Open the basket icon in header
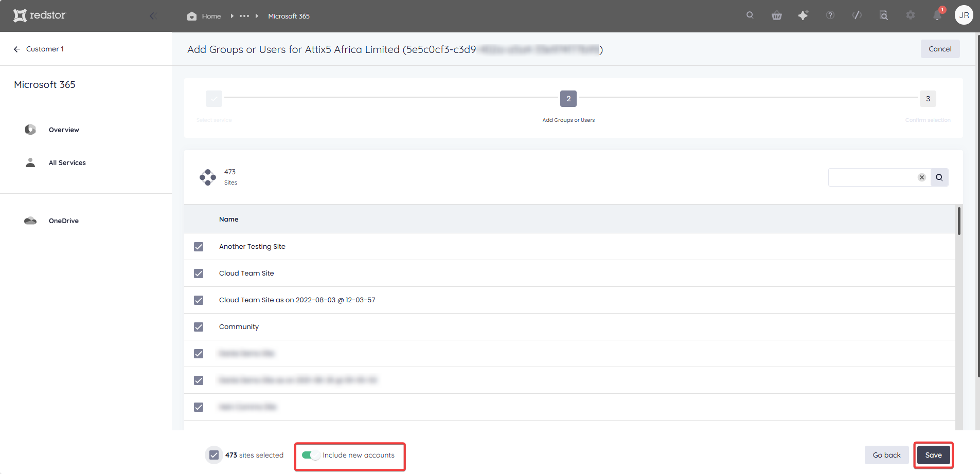 [777, 15]
